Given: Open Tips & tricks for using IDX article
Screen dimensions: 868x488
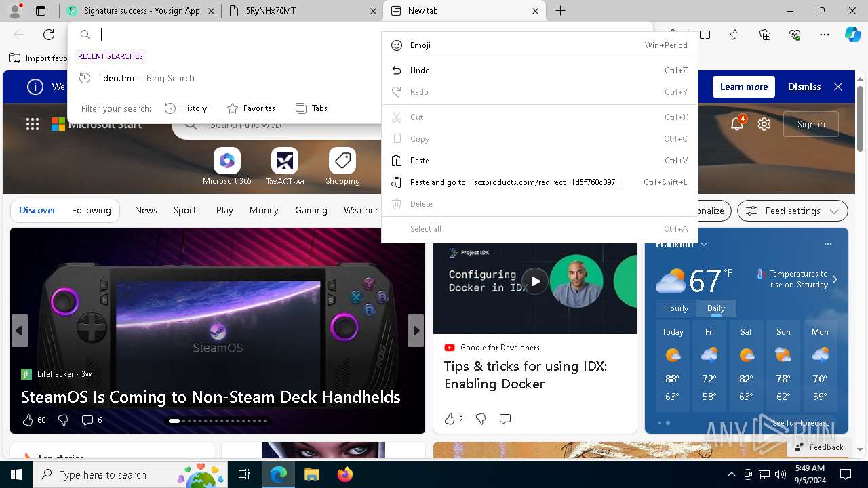Looking at the screenshot, I should pyautogui.click(x=526, y=375).
